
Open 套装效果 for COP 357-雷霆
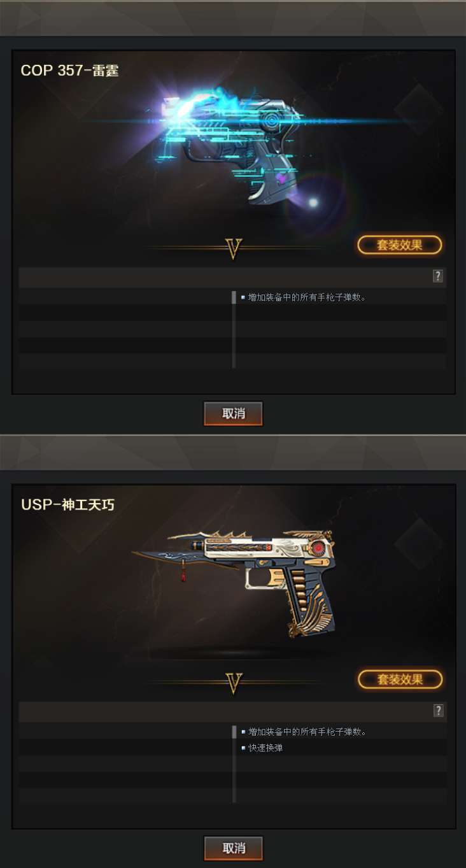pyautogui.click(x=400, y=245)
